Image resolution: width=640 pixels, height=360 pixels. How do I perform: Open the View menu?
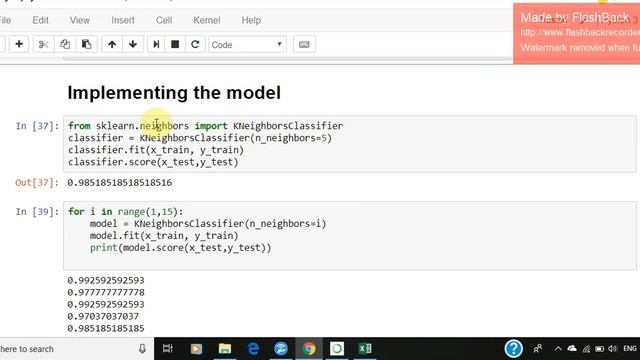[x=80, y=20]
